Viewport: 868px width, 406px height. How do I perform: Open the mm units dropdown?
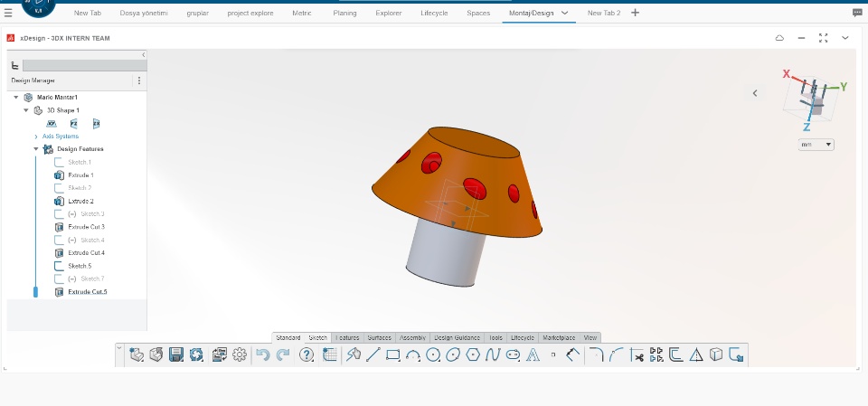816,145
